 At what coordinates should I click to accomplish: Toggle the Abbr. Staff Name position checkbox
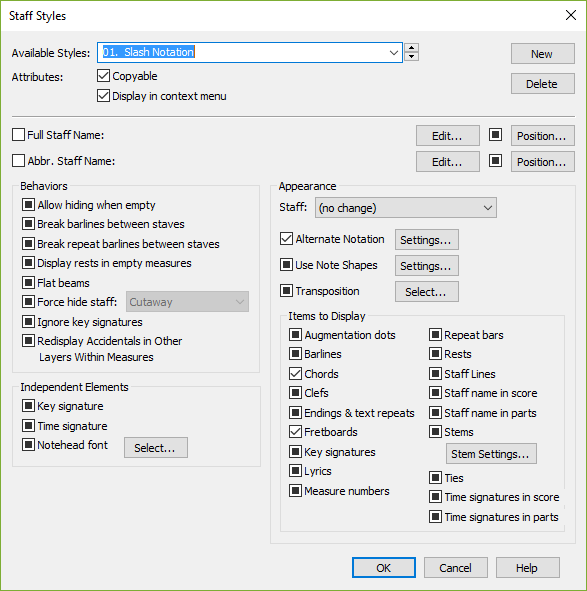495,161
